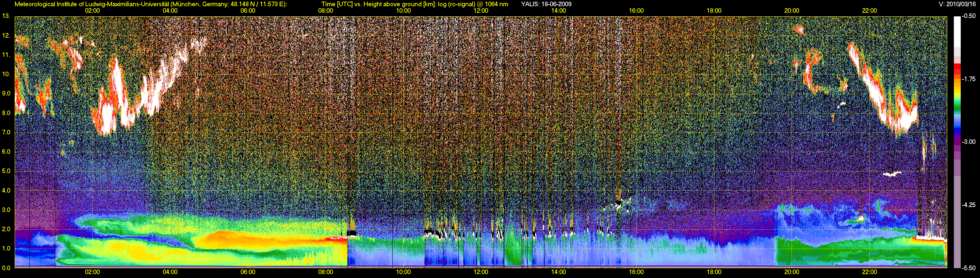Select '12:00' on the top time axis
980x278 pixels.
[481, 11]
